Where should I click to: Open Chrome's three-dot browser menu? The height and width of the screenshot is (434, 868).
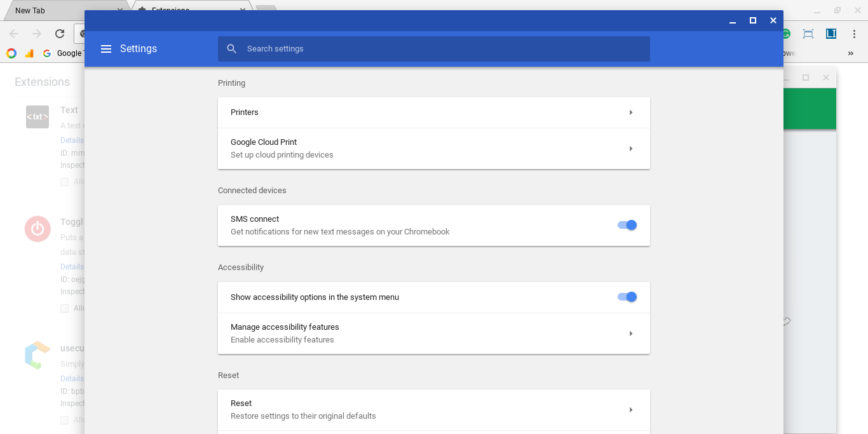click(854, 34)
